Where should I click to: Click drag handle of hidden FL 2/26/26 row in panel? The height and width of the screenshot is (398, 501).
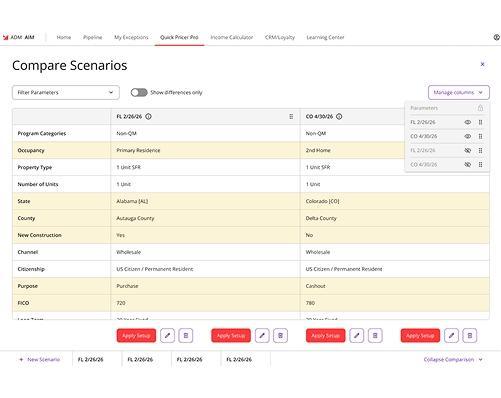point(480,150)
